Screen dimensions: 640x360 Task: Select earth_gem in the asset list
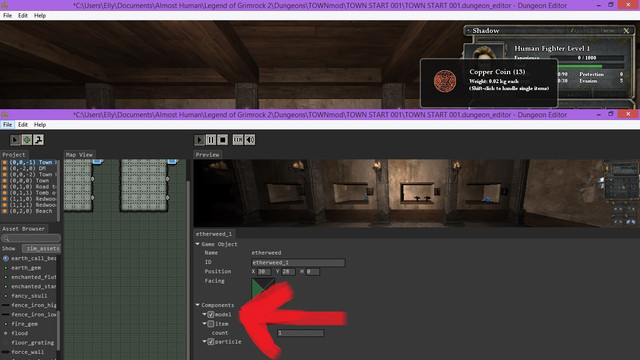(x=26, y=268)
